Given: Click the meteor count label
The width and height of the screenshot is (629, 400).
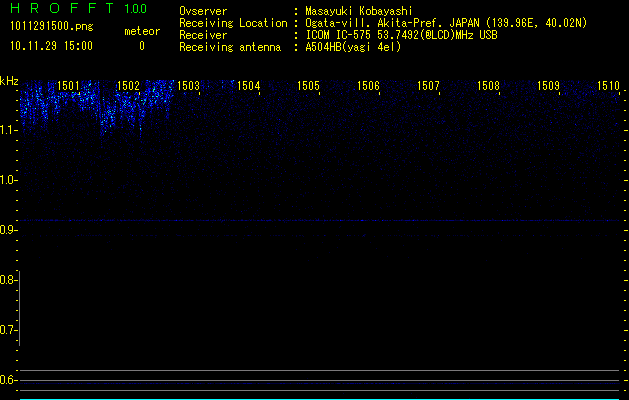Looking at the screenshot, I should (142, 31).
